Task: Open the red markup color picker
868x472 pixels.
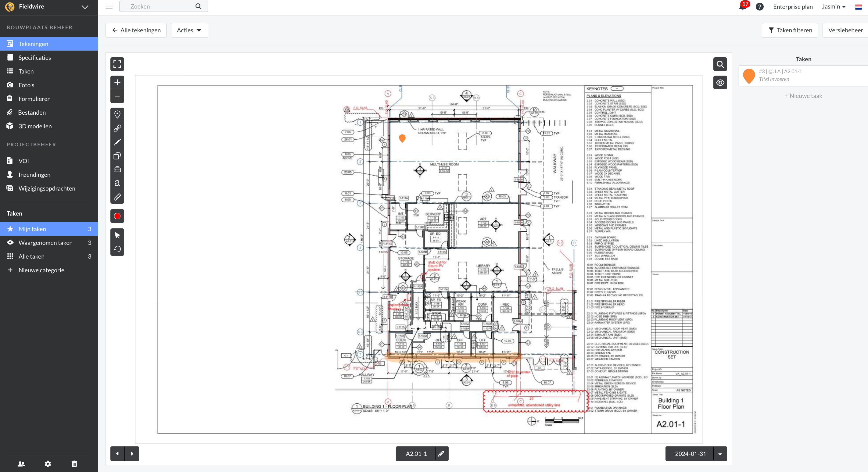Action: click(x=117, y=216)
